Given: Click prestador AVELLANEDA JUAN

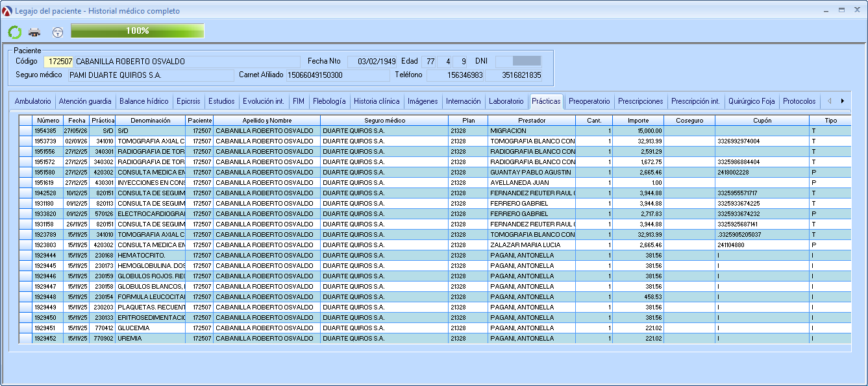Looking at the screenshot, I should pyautogui.click(x=532, y=183).
